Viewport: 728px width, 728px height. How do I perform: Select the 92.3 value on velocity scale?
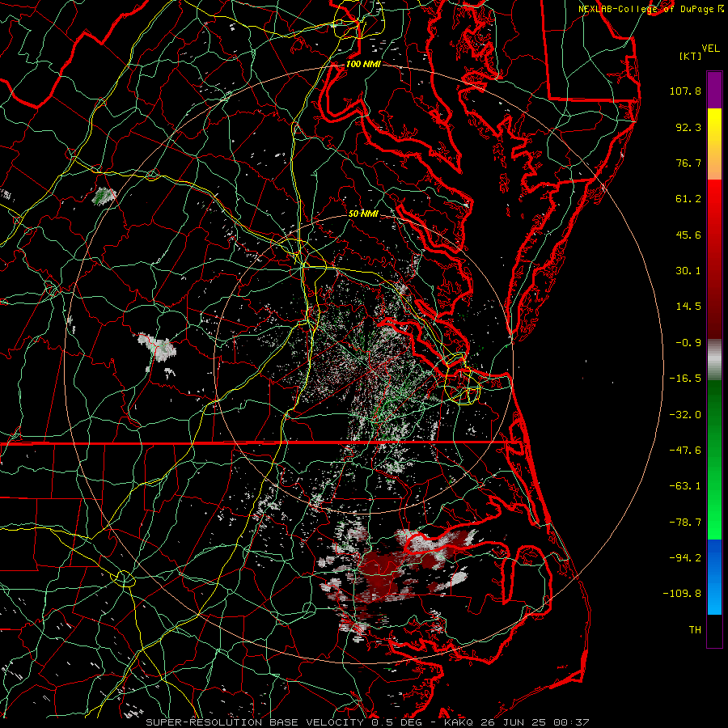click(x=688, y=127)
